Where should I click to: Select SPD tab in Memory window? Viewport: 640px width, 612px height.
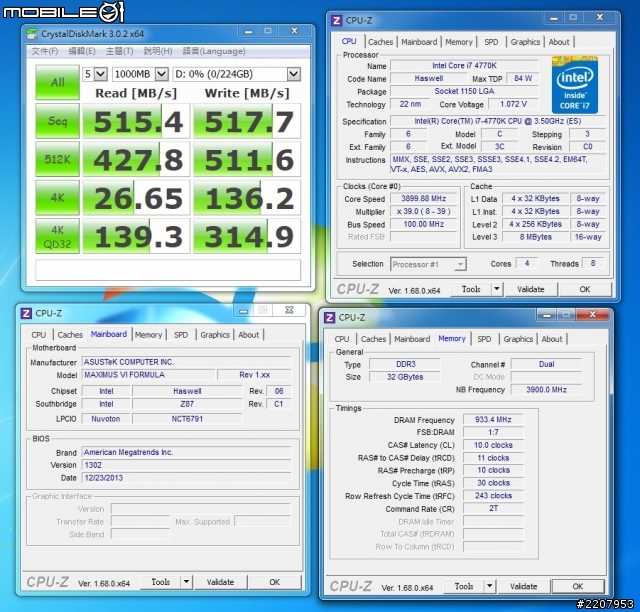click(x=484, y=339)
